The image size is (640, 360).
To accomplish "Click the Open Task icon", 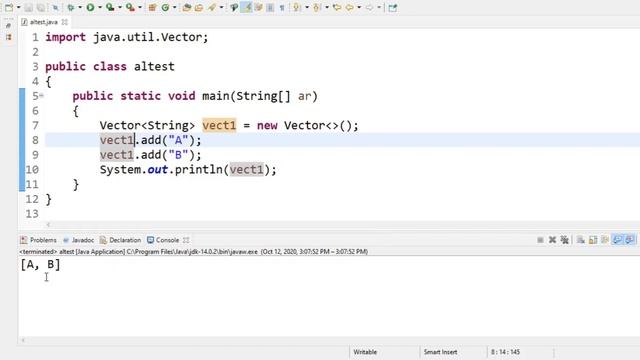I will click(199, 7).
